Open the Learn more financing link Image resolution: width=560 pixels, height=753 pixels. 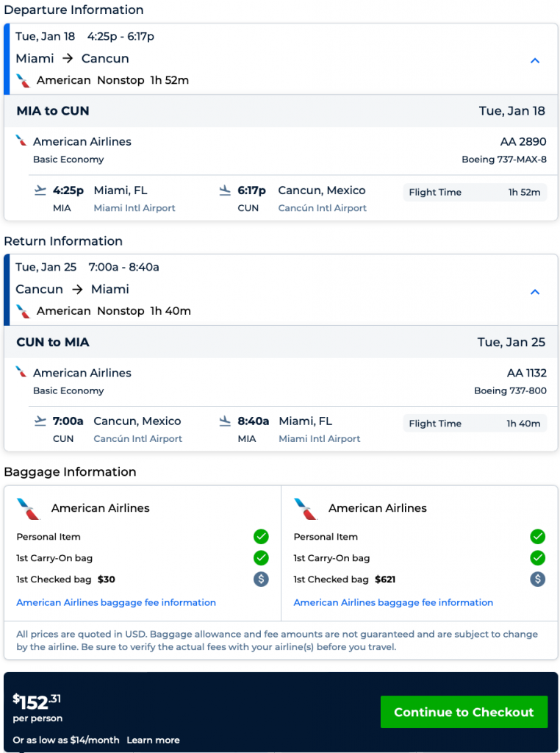(153, 740)
